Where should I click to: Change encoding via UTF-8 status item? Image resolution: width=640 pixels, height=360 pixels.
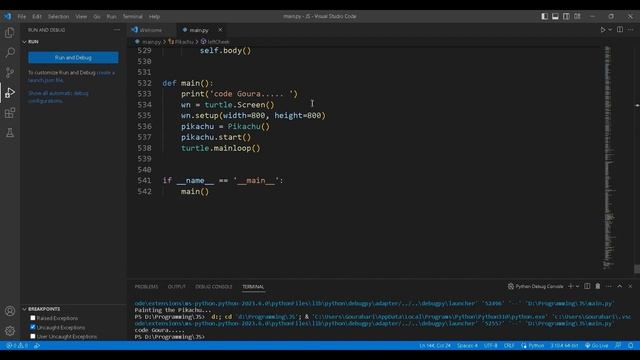[x=491, y=346]
